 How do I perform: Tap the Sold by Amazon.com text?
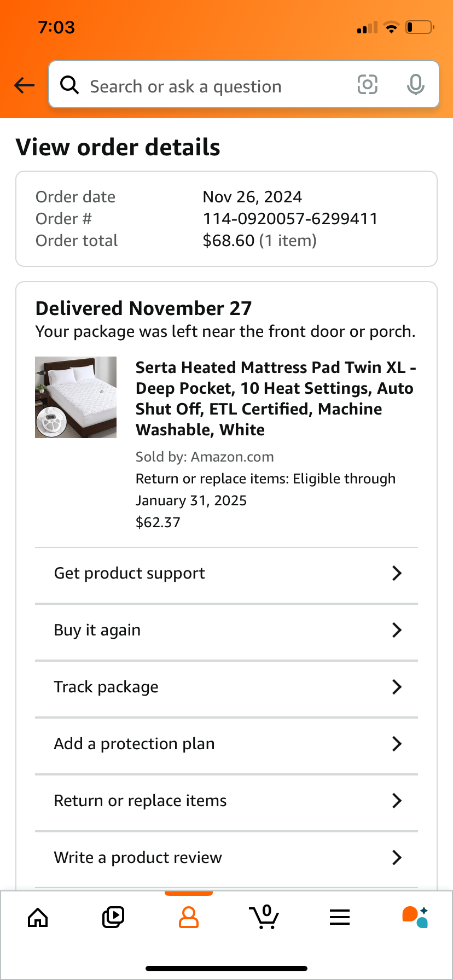point(205,457)
